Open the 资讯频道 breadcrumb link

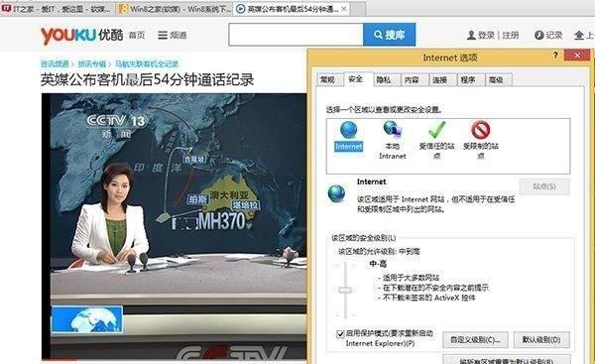coord(55,63)
